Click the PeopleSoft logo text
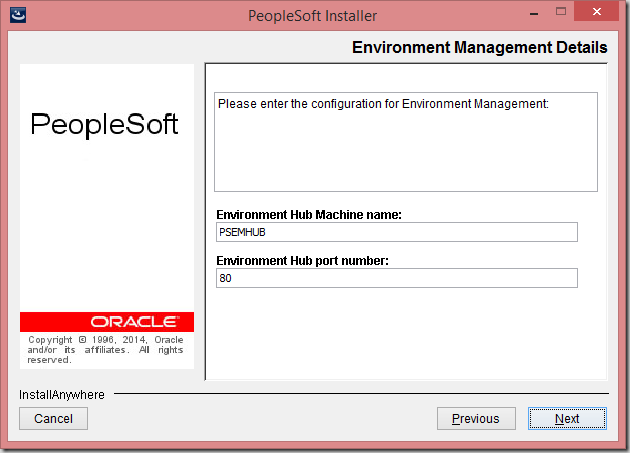 coord(104,125)
